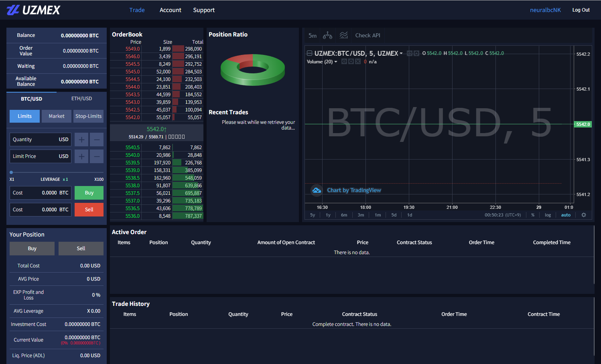Toggle auto scale on the chart
The height and width of the screenshot is (364, 601).
click(x=566, y=215)
